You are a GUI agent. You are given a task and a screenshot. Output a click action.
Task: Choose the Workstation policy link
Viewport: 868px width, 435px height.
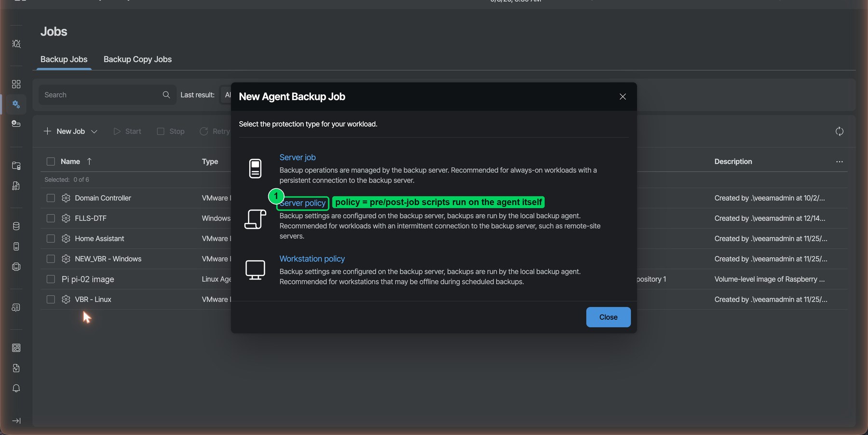pos(312,259)
